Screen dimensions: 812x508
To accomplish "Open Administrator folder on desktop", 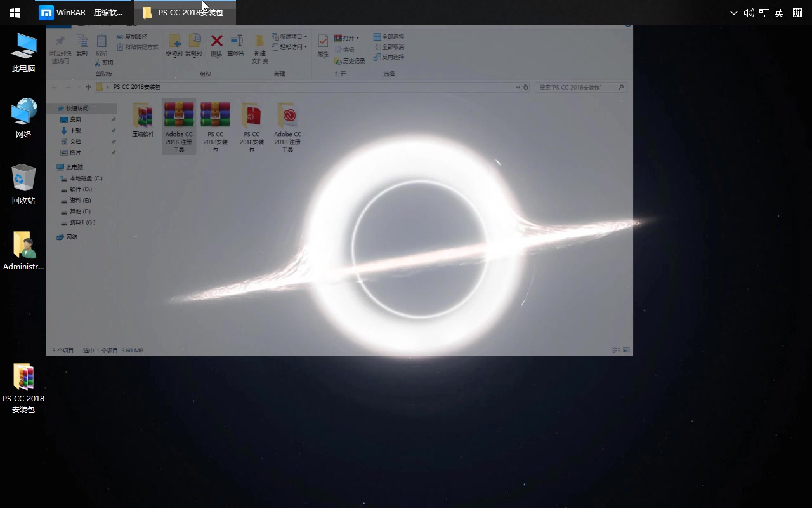I will (x=23, y=251).
